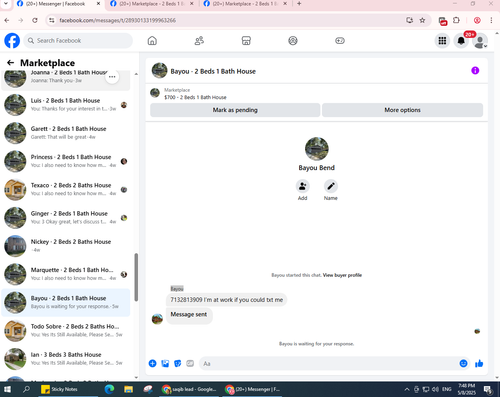This screenshot has height=397, width=500.
Task: Bookmark this page with the star icon
Action: [422, 20]
